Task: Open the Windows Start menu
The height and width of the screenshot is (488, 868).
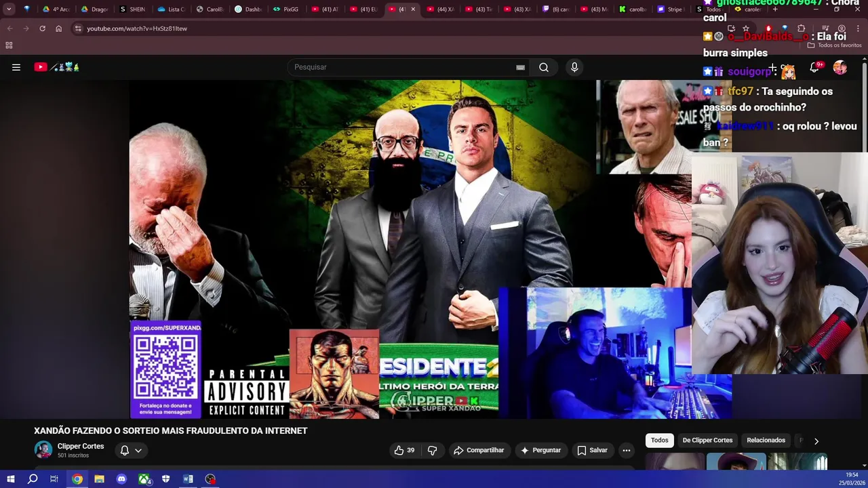Action: [x=10, y=479]
